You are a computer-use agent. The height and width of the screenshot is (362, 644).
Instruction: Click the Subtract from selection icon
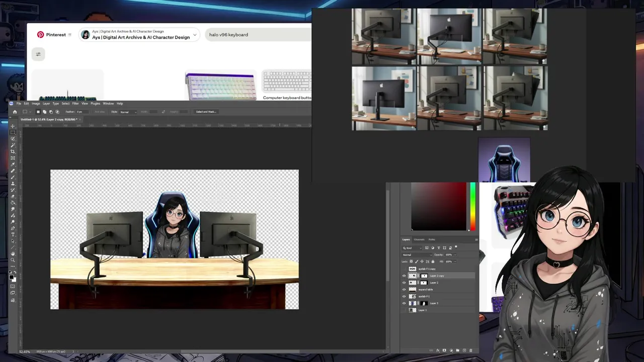[x=51, y=112]
